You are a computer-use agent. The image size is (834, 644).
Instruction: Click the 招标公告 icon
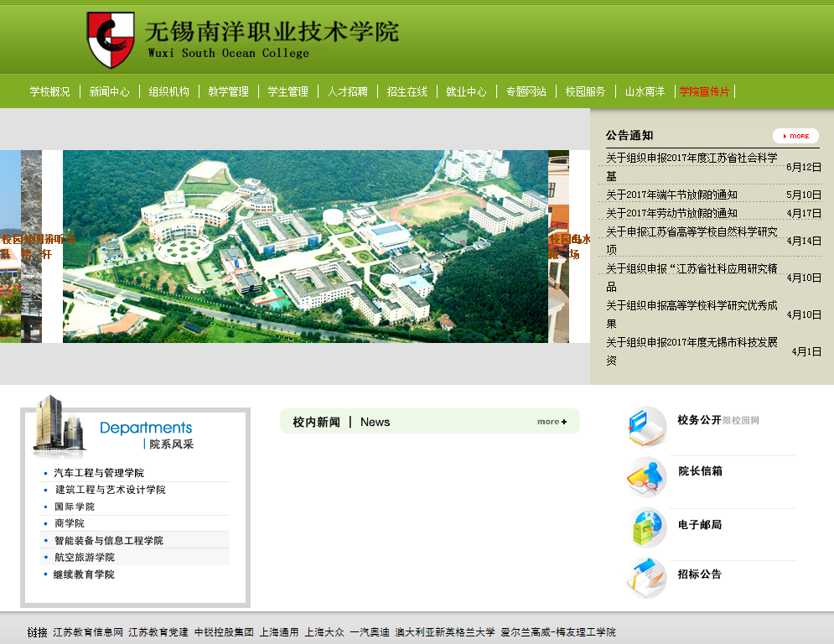pos(647,578)
